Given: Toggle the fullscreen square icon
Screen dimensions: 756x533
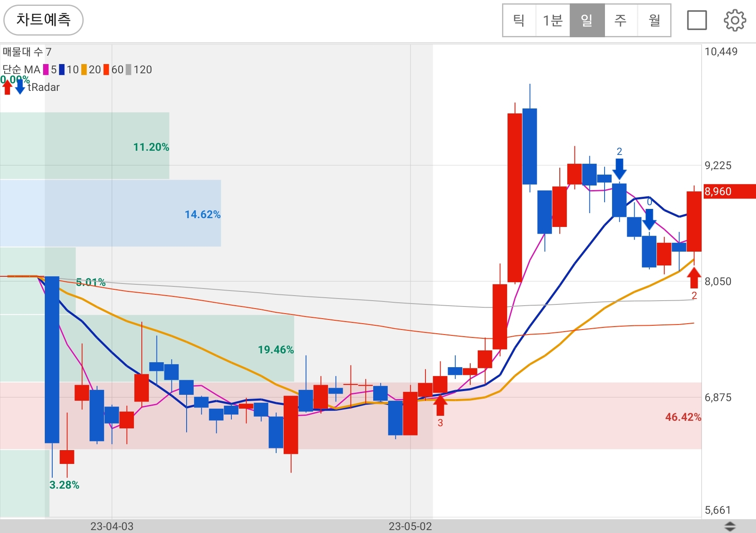Looking at the screenshot, I should [x=697, y=20].
